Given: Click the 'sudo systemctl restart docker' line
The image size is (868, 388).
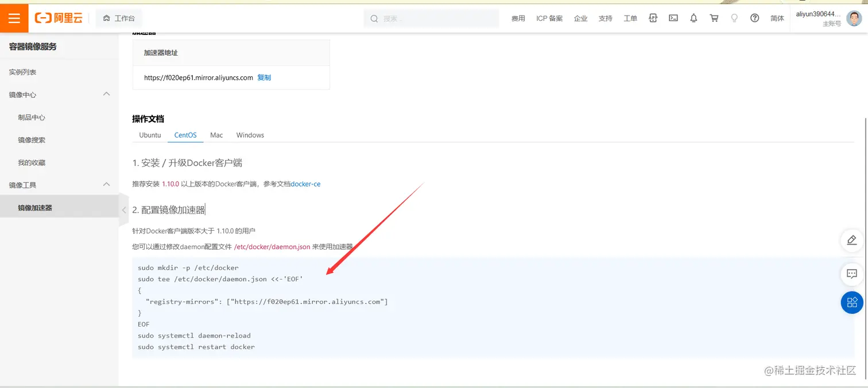Looking at the screenshot, I should coord(196,347).
